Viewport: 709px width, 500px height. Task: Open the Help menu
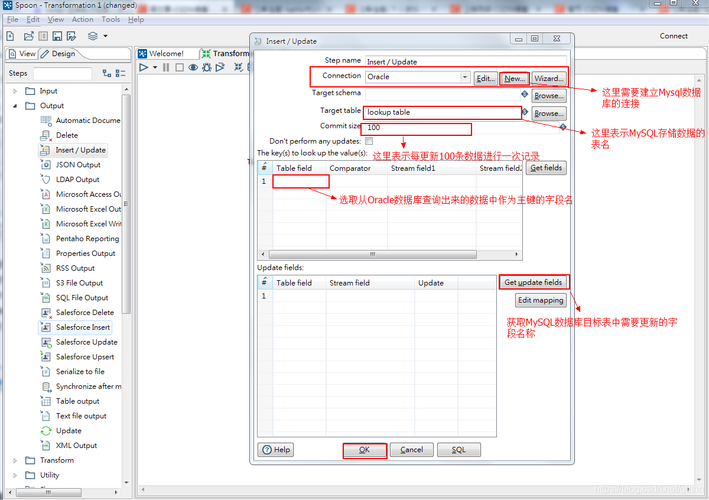tap(136, 19)
